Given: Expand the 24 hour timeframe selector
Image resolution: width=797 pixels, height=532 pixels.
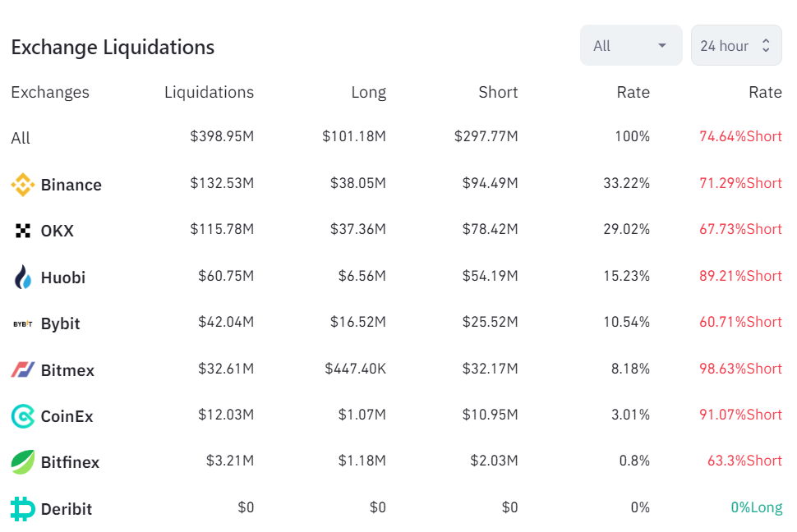Looking at the screenshot, I should click(x=735, y=46).
